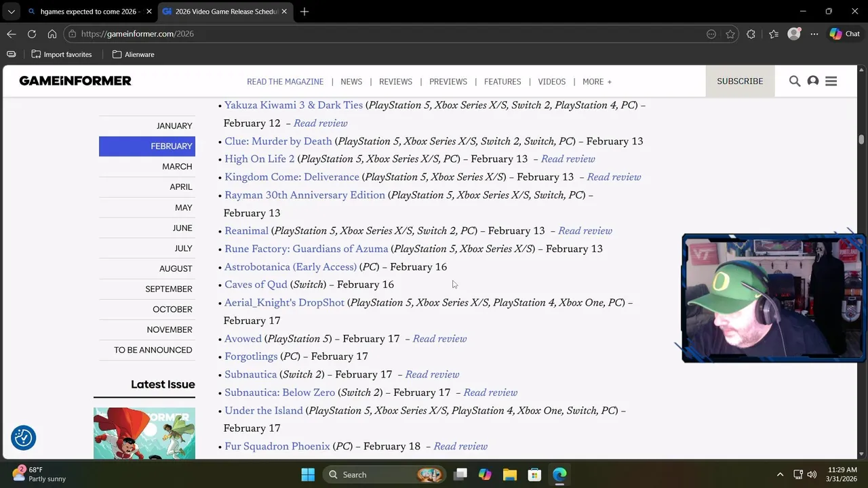The image size is (868, 488).
Task: Open Rune Factory: Guardians of Azuma link
Action: click(307, 249)
